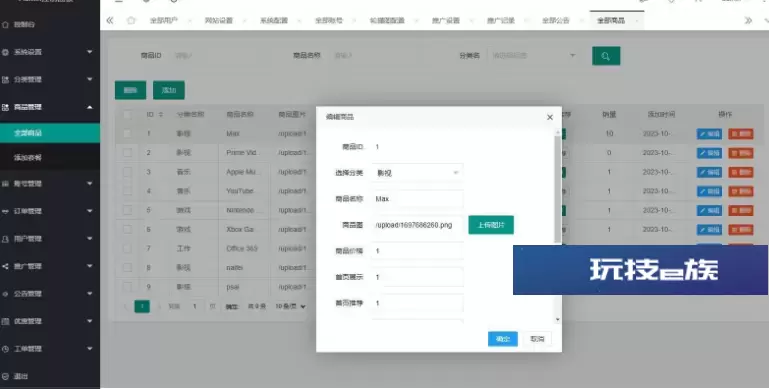The width and height of the screenshot is (769, 389).
Task: Check the checkbox for row ID 5
Action: 128,210
